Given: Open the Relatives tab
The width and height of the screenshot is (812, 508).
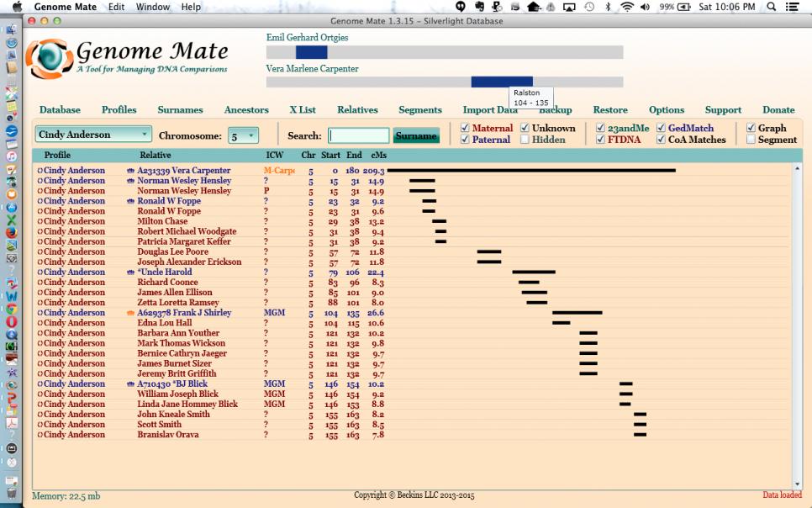Looking at the screenshot, I should point(357,110).
